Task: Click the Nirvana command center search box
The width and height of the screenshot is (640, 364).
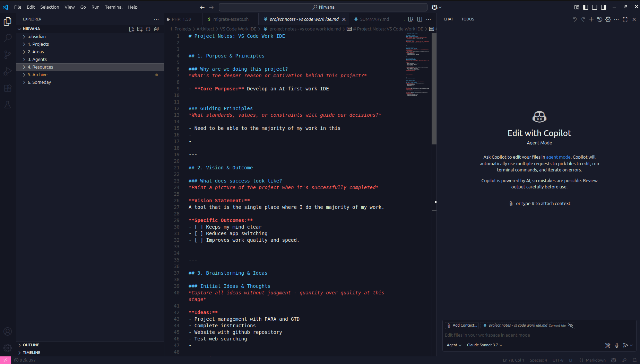Action: (x=323, y=7)
